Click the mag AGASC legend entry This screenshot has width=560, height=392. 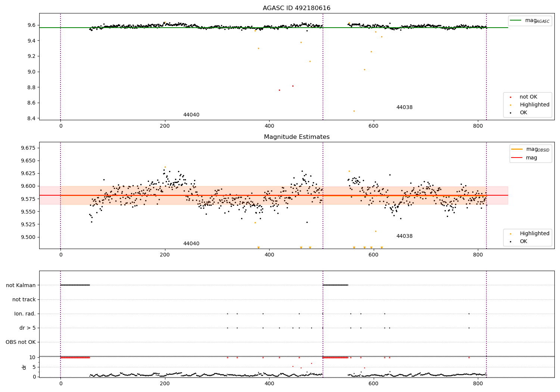tap(530, 21)
